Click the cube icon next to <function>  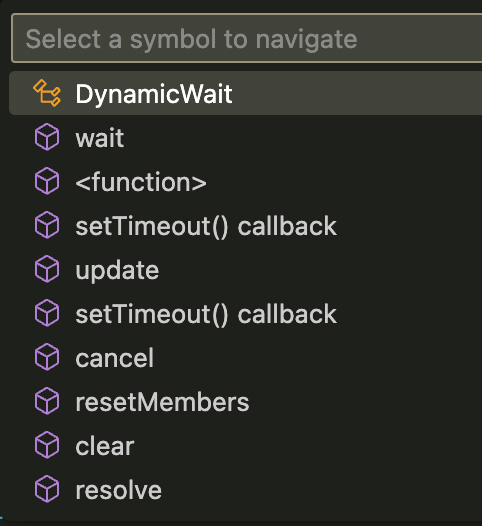pos(47,181)
